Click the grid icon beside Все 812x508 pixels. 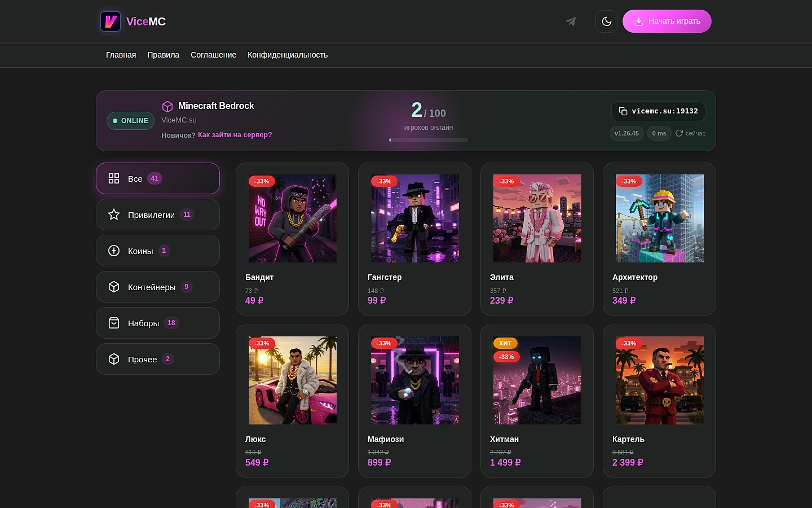tap(114, 178)
